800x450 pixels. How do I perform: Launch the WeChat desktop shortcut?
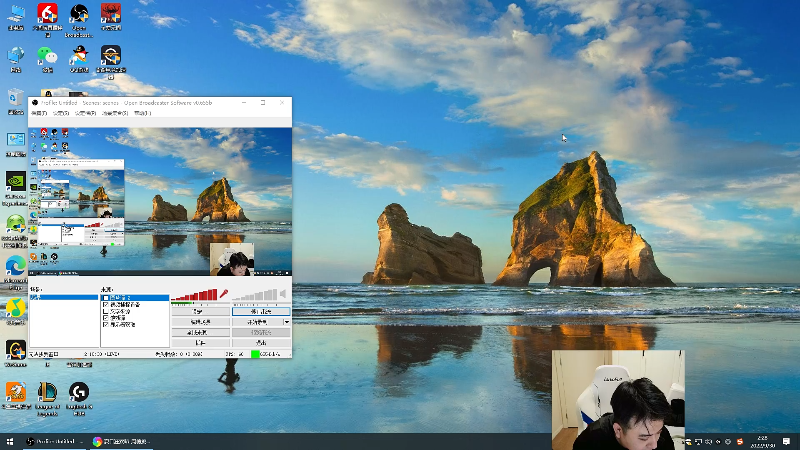point(47,58)
